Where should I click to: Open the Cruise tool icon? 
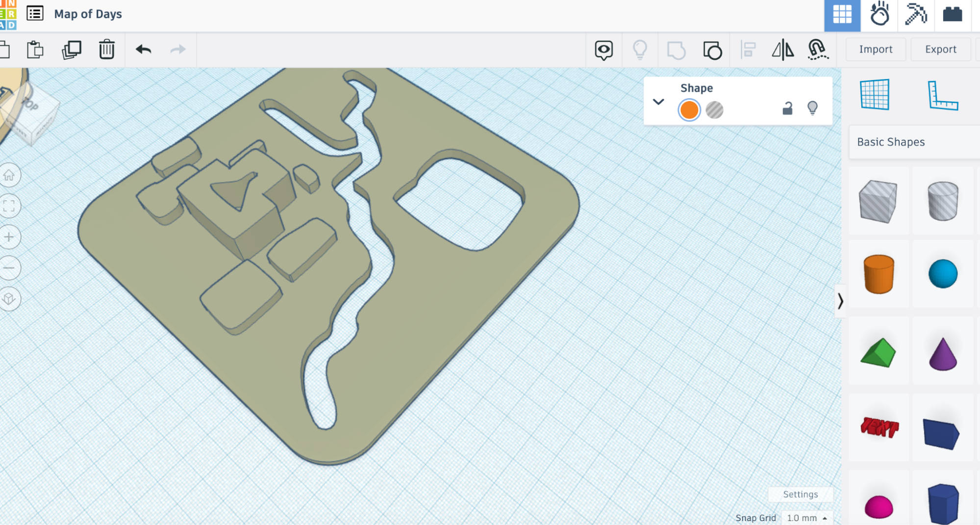click(x=818, y=50)
